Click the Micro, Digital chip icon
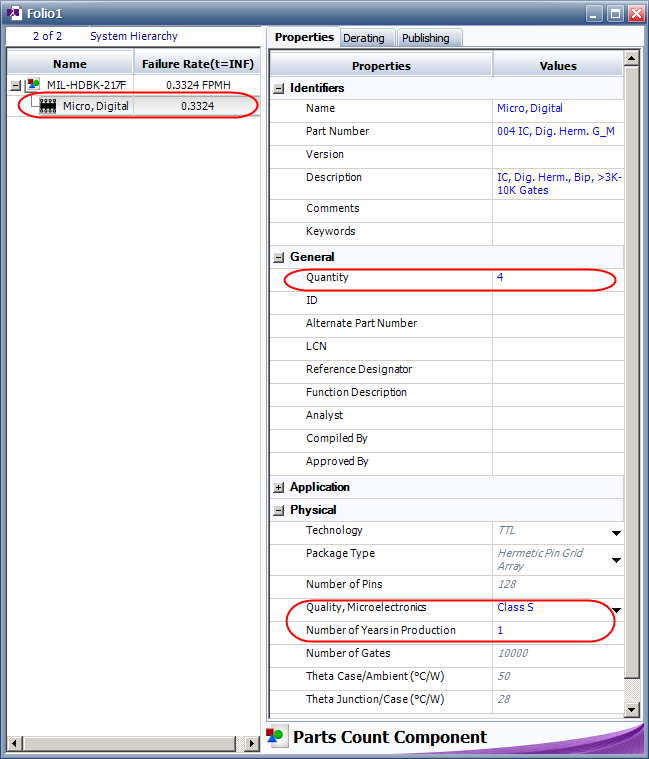This screenshot has height=759, width=649. pos(47,106)
